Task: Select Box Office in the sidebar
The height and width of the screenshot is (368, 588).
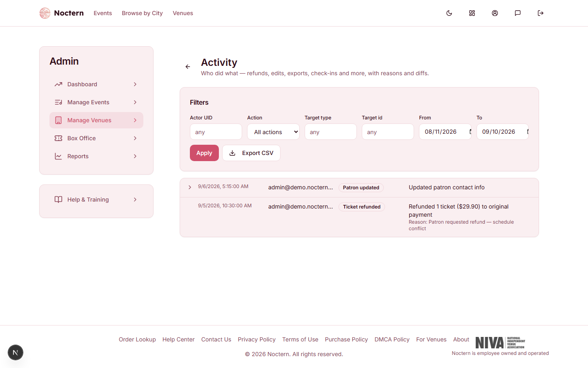Action: 96,138
